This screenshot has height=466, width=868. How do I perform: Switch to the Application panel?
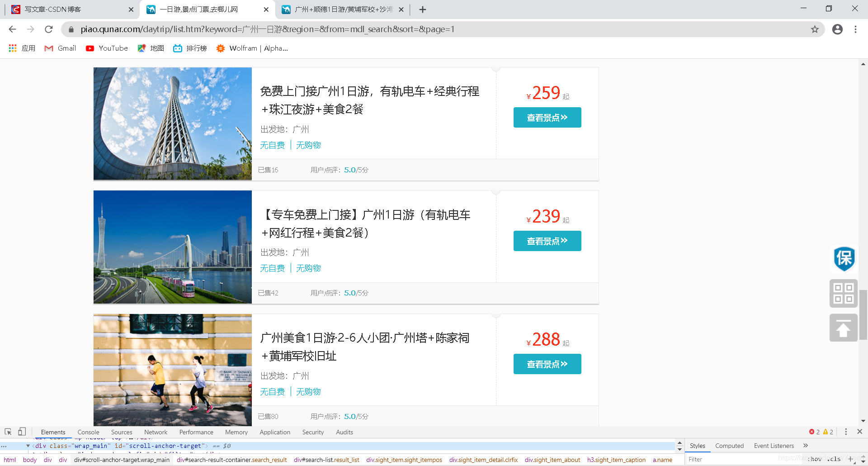[275, 433]
